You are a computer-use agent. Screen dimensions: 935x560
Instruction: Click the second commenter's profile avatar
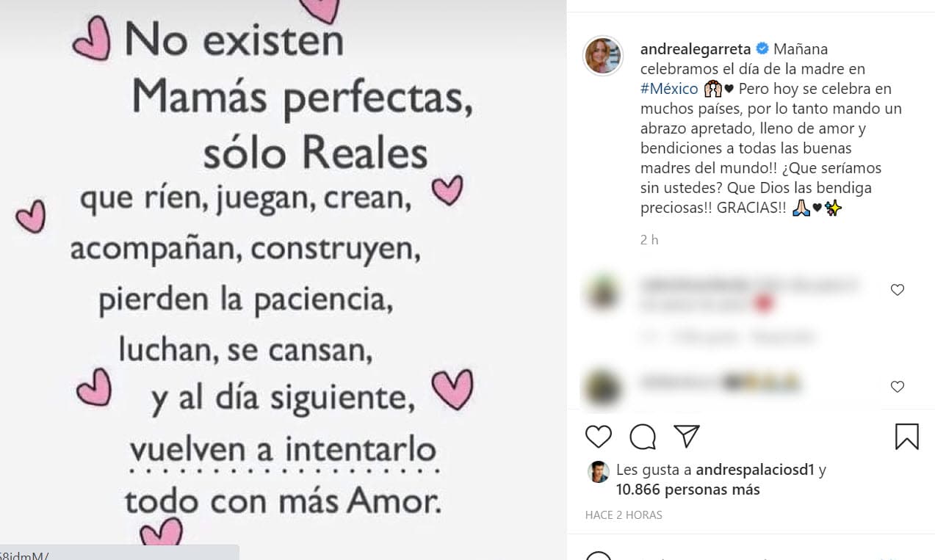(602, 384)
